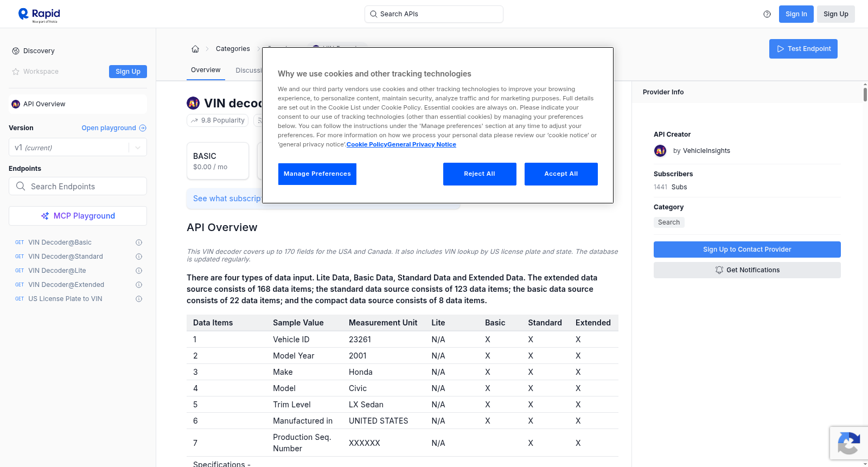Viewport: 868px width, 467px height.
Task: Click the VIN decoder API logo icon
Action: (193, 103)
